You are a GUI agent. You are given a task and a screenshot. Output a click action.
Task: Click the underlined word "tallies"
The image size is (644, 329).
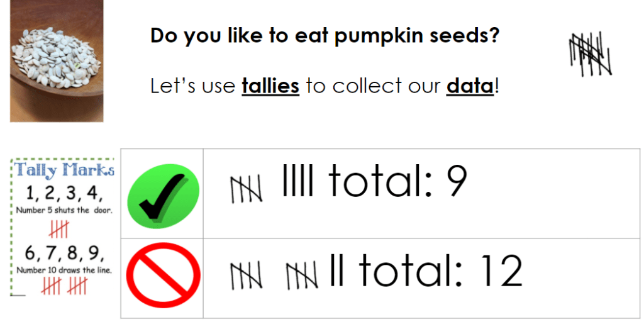click(x=270, y=86)
